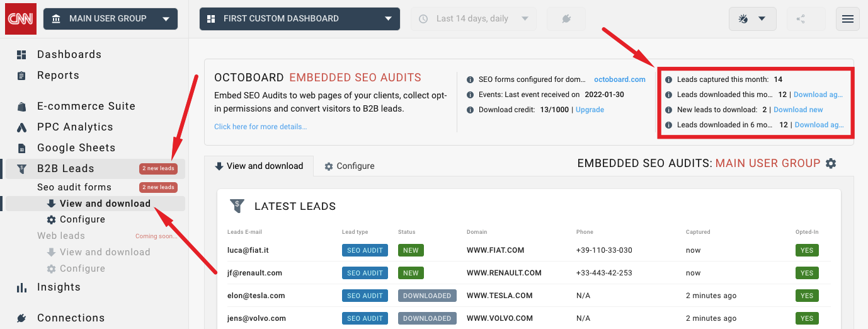Click lead email elon@tesla.com

pyautogui.click(x=256, y=296)
